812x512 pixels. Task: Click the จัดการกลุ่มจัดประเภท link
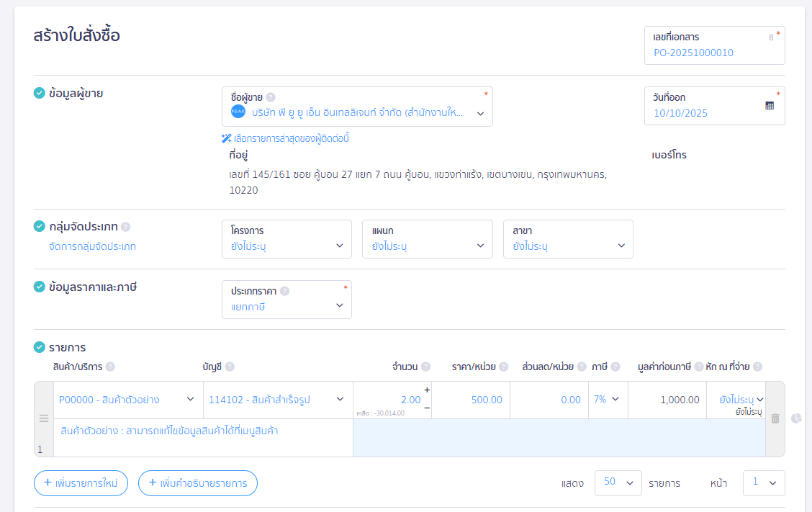pyautogui.click(x=92, y=246)
